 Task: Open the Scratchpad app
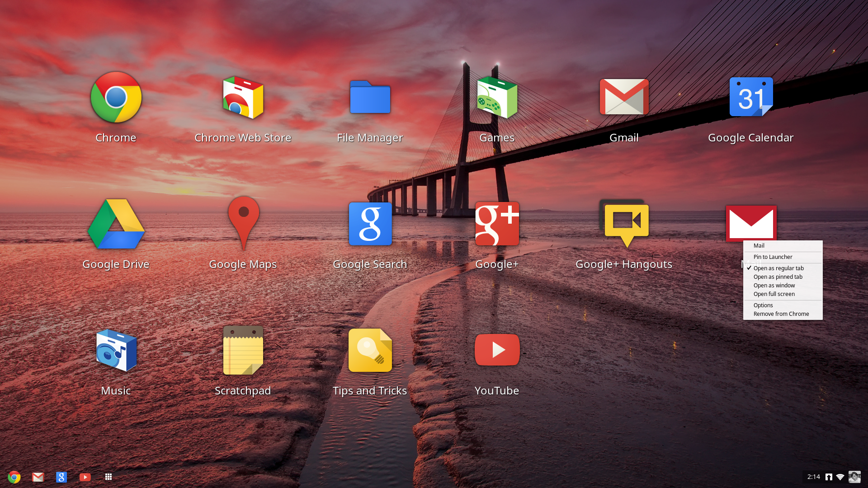pos(243,351)
